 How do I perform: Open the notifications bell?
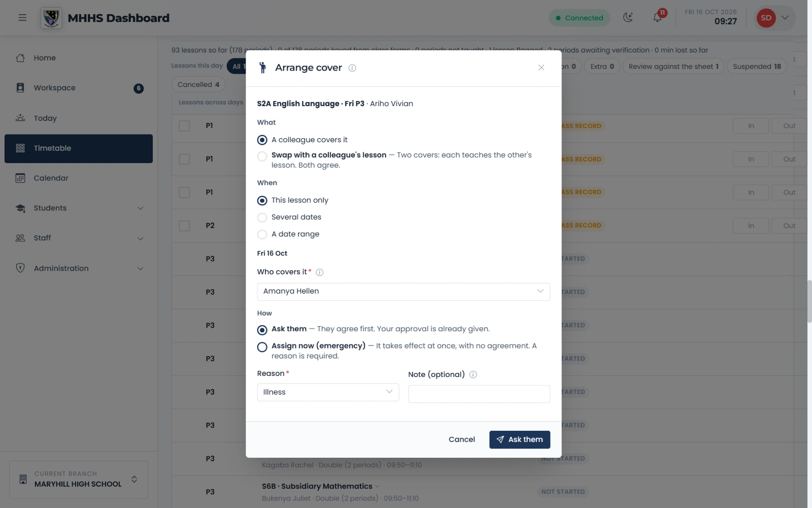(658, 18)
